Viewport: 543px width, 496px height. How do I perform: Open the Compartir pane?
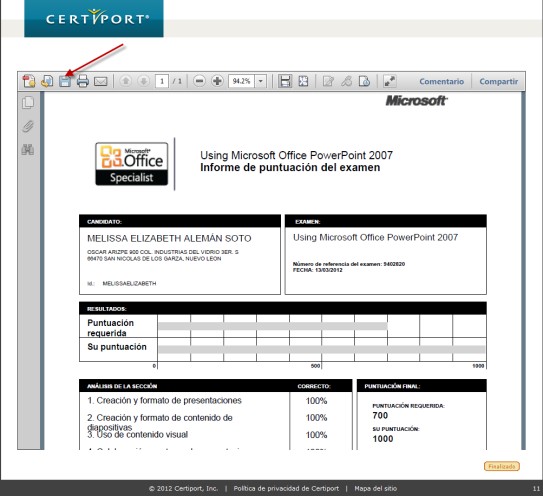pos(499,81)
